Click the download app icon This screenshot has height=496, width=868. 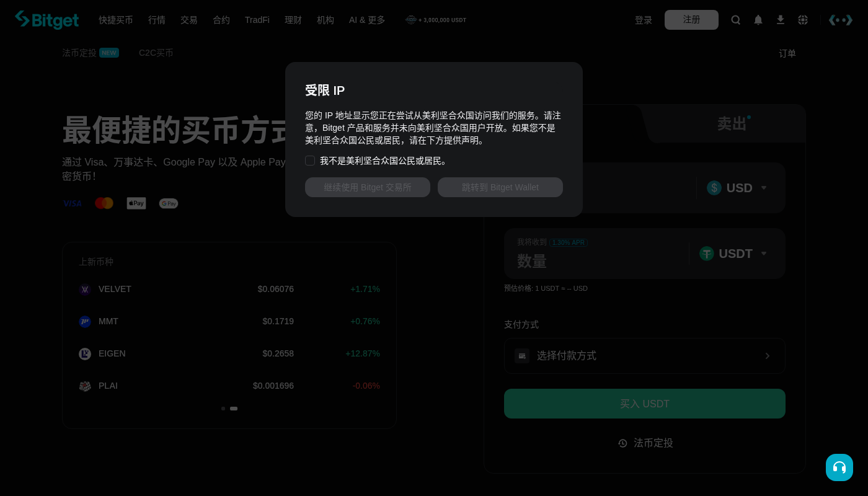coord(781,20)
